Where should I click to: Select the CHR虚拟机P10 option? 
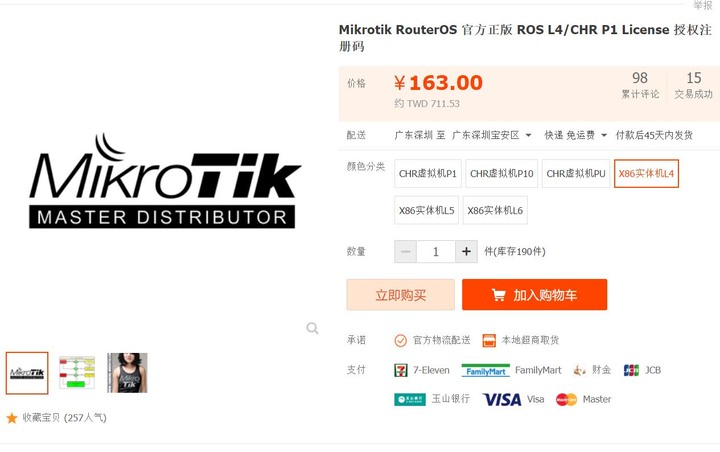click(501, 174)
